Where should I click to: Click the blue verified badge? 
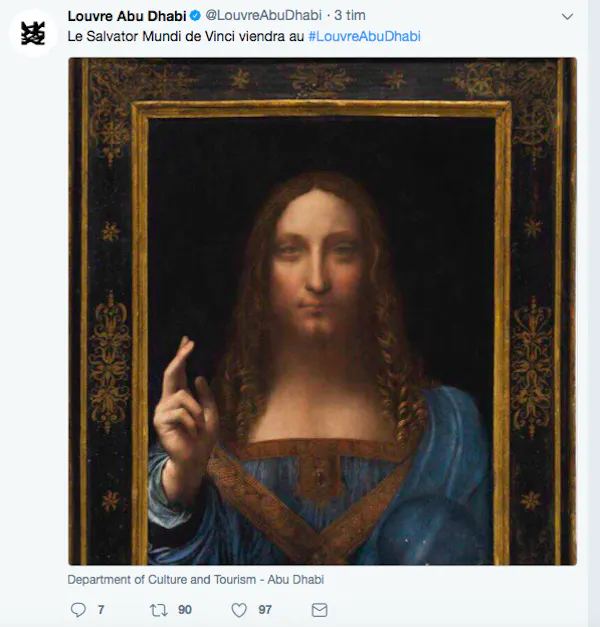(196, 16)
